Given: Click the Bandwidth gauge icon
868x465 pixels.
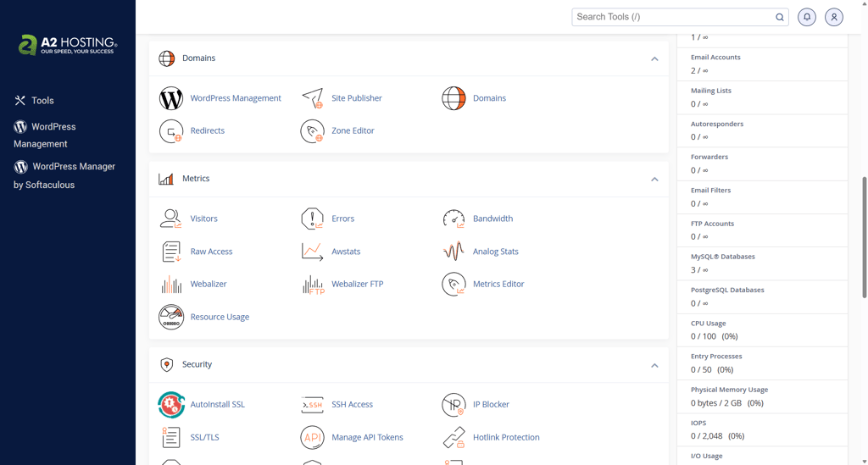Looking at the screenshot, I should click(x=453, y=219).
